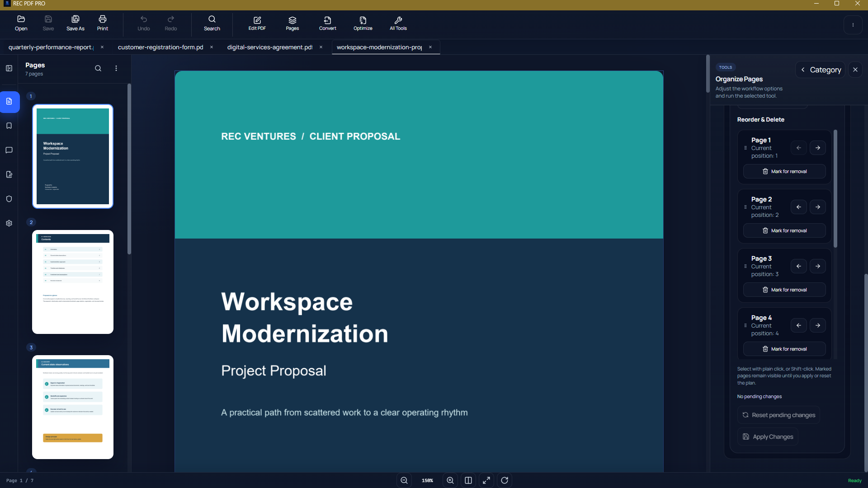Close the workspace-modernization tab
This screenshot has height=488, width=868.
430,47
